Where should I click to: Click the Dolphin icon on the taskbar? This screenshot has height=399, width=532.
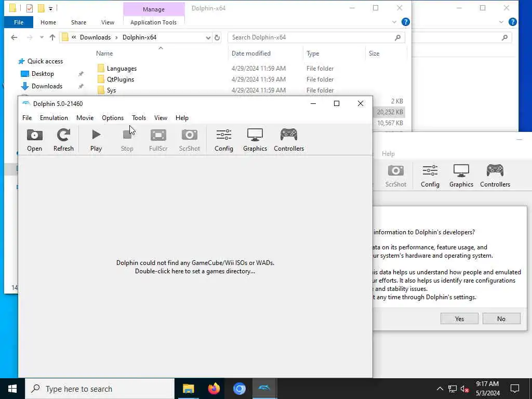coord(264,389)
